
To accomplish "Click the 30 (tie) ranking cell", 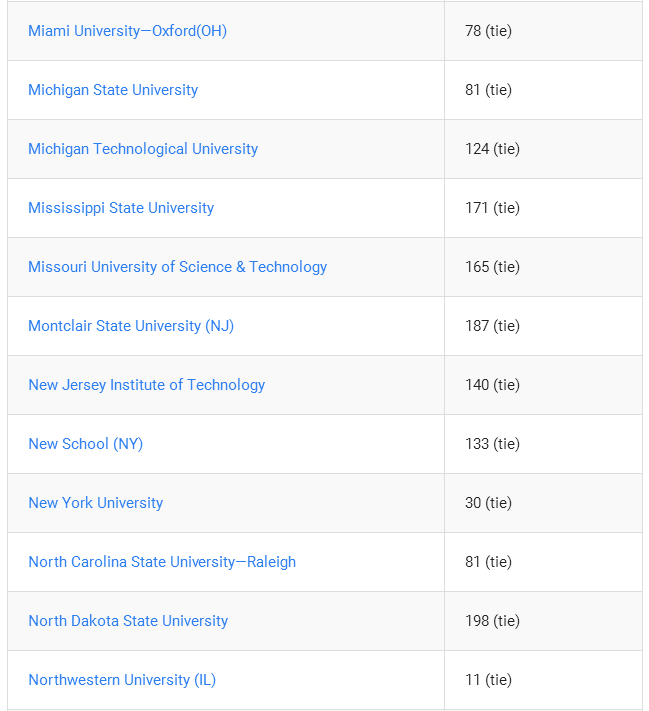I will (543, 503).
